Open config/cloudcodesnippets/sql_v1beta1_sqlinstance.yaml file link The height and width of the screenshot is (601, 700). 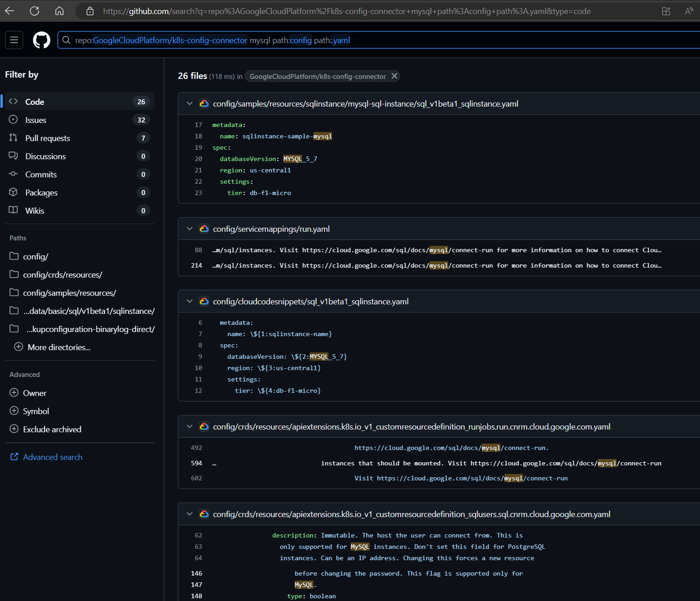(311, 302)
